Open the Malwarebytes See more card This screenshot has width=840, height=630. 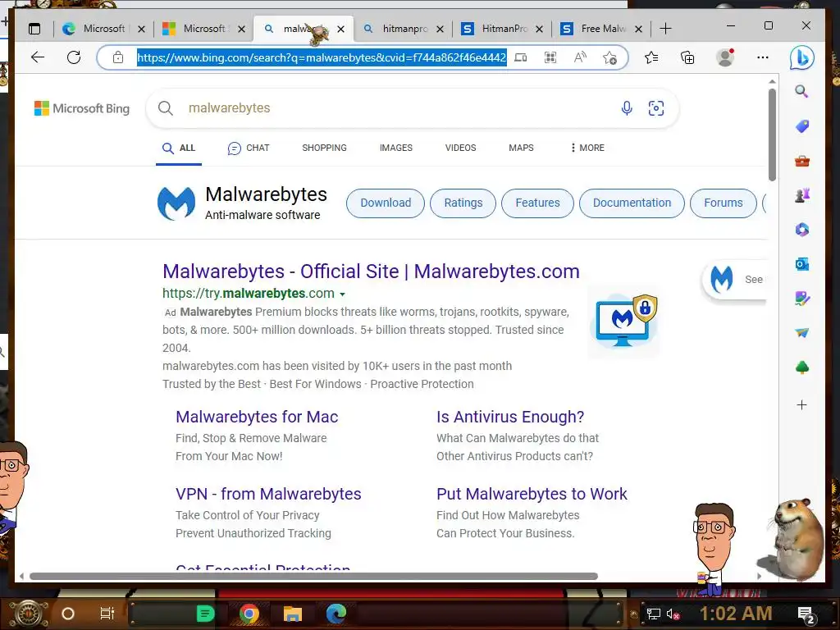(735, 279)
